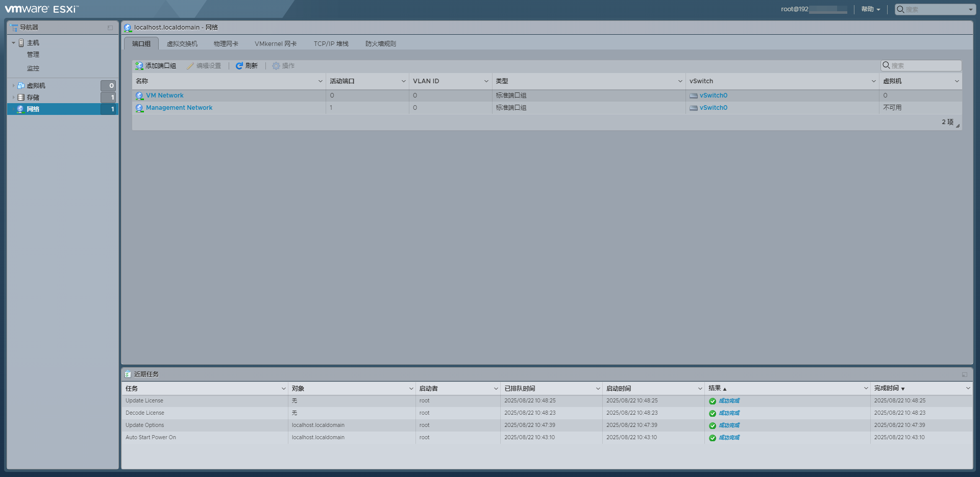Click the 结果 column sort indicator

pyautogui.click(x=725, y=388)
